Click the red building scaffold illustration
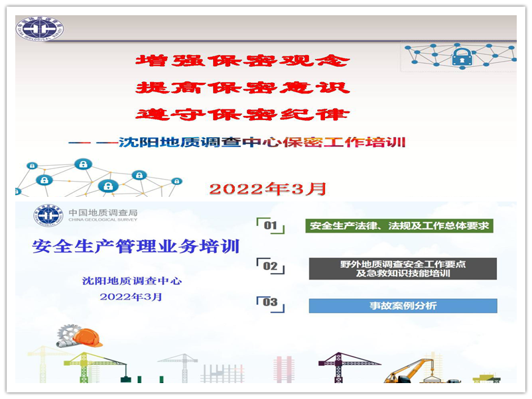Screen dimensions: 532x399 click(x=284, y=370)
